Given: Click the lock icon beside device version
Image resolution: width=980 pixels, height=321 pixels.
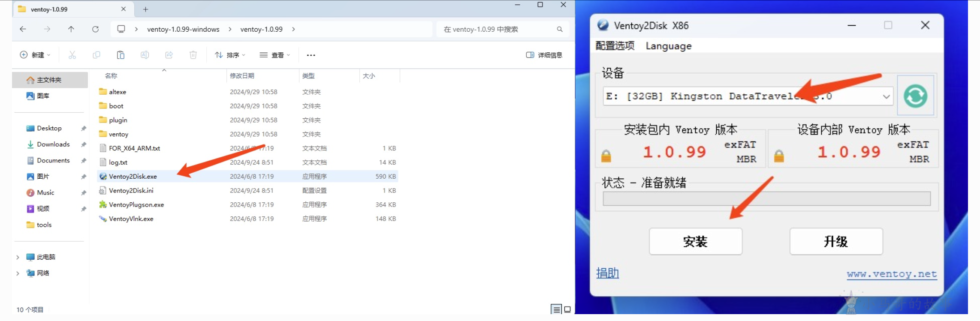Looking at the screenshot, I should 779,156.
